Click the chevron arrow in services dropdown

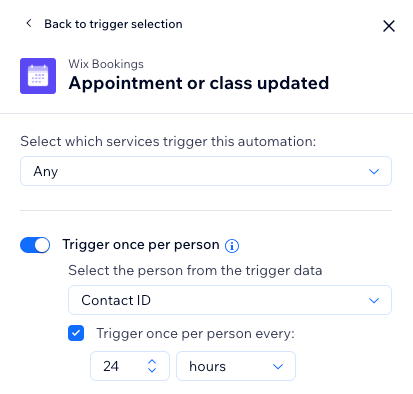click(x=374, y=171)
